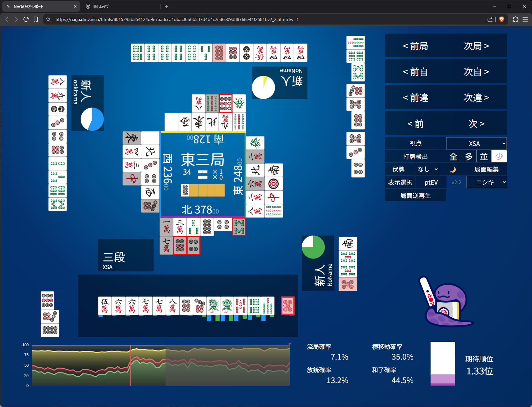Open the Brave shields icon

501,19
